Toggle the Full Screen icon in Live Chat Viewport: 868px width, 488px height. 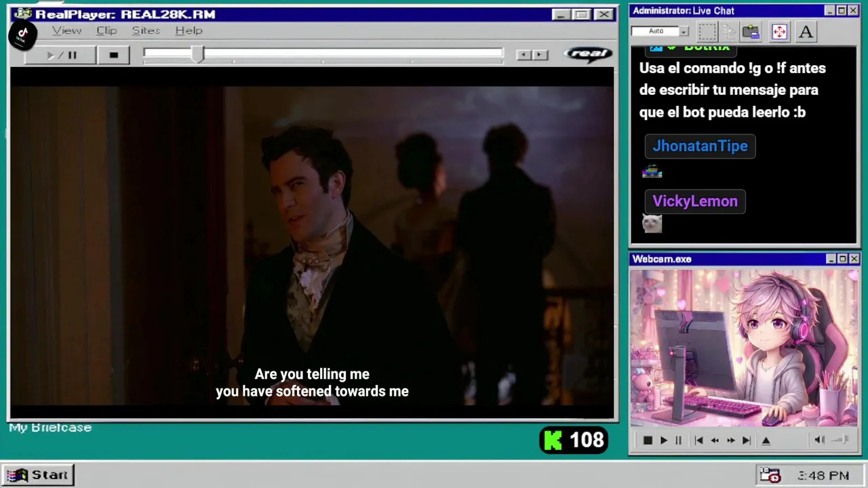click(779, 31)
